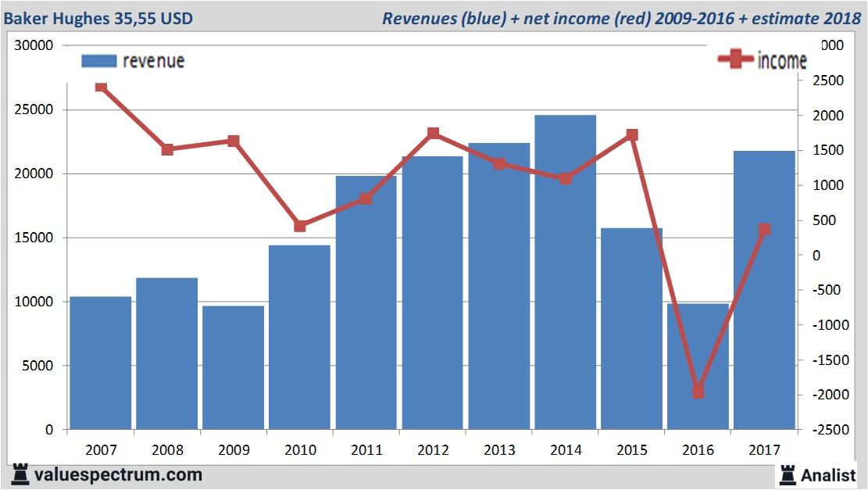Screen dimensions: 868x490
Task: Click the 2016 income data point marker
Action: pos(698,392)
